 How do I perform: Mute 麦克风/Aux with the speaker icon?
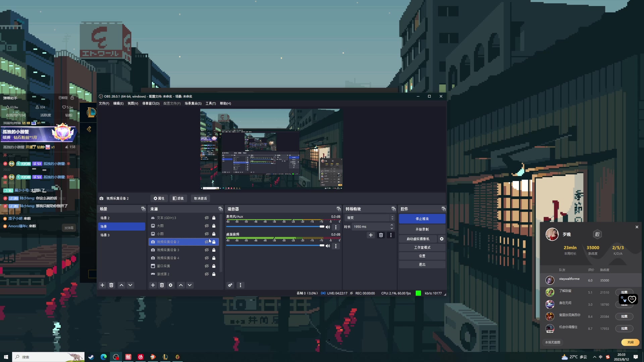click(x=328, y=227)
